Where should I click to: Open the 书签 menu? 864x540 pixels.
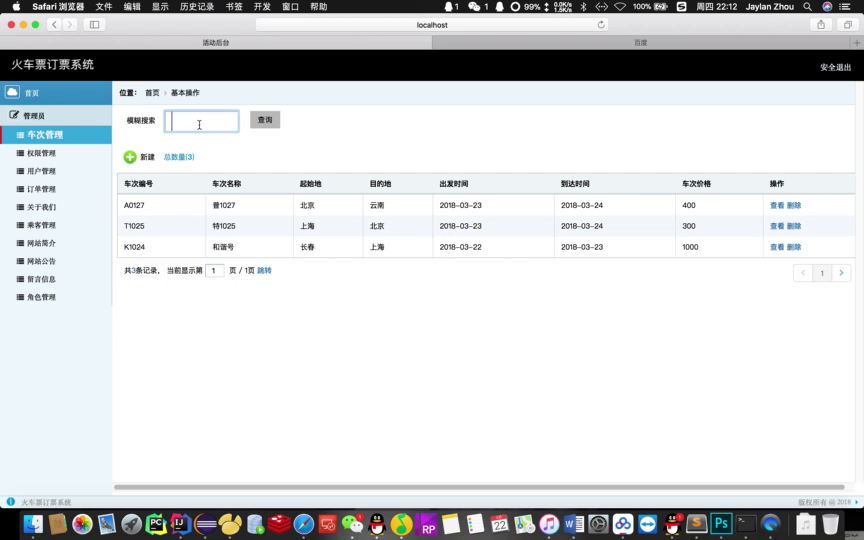(234, 7)
